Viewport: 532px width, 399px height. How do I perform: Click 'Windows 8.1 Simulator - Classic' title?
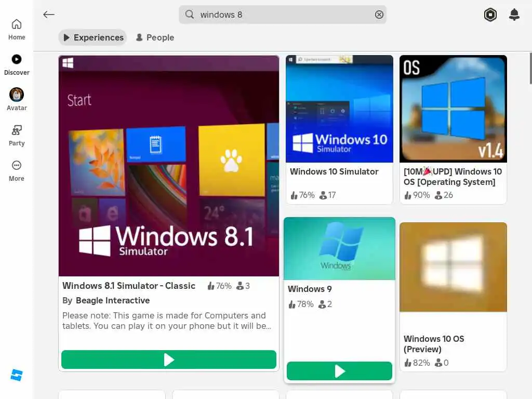(129, 286)
